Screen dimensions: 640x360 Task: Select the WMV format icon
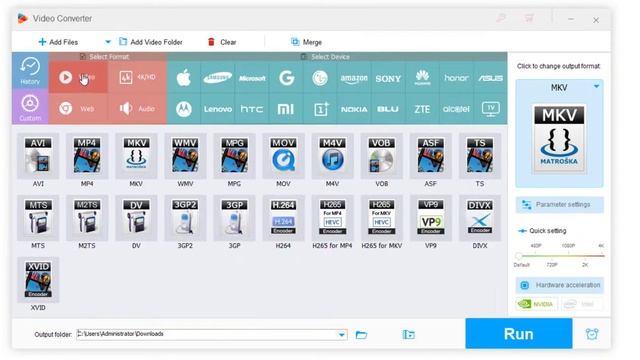185,156
